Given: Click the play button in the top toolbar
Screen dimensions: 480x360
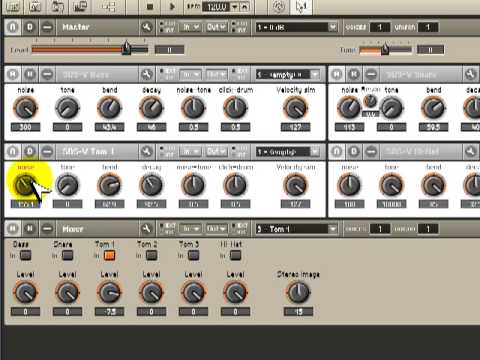Looking at the screenshot, I should (x=172, y=7).
